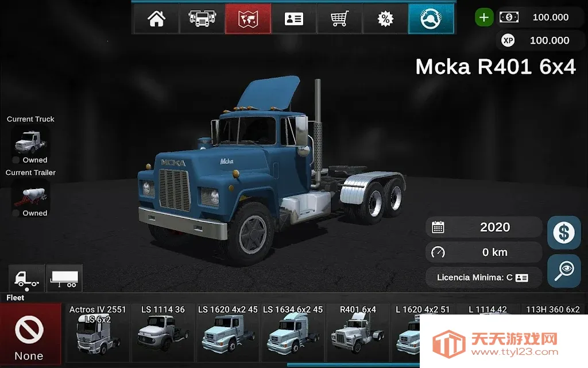
Task: Switch to the trucks category tab
Action: click(x=26, y=278)
